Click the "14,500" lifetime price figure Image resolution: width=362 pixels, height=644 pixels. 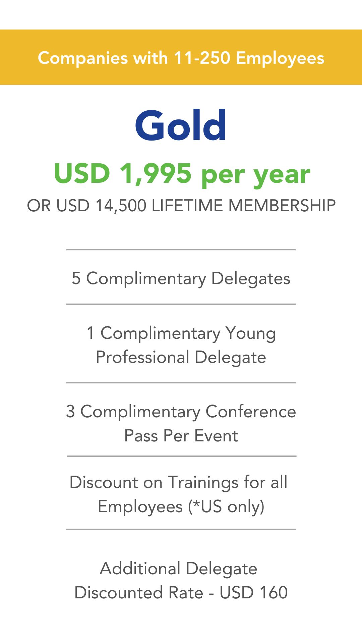121,206
